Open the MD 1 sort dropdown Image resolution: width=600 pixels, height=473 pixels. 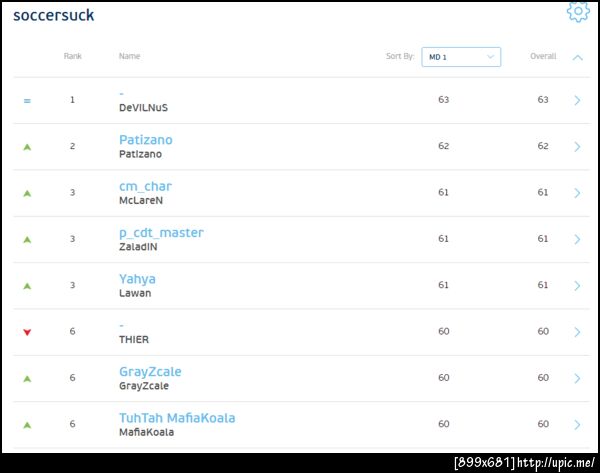461,57
